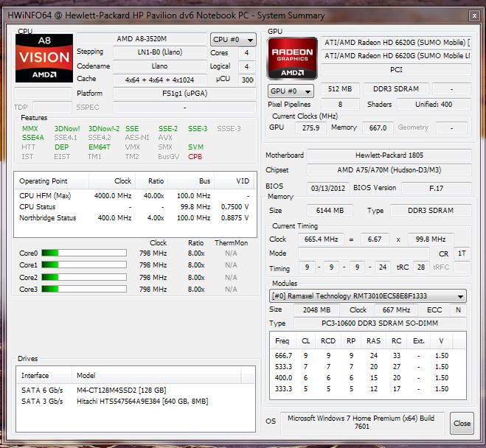Click the Core1 usage bar

tap(84, 265)
